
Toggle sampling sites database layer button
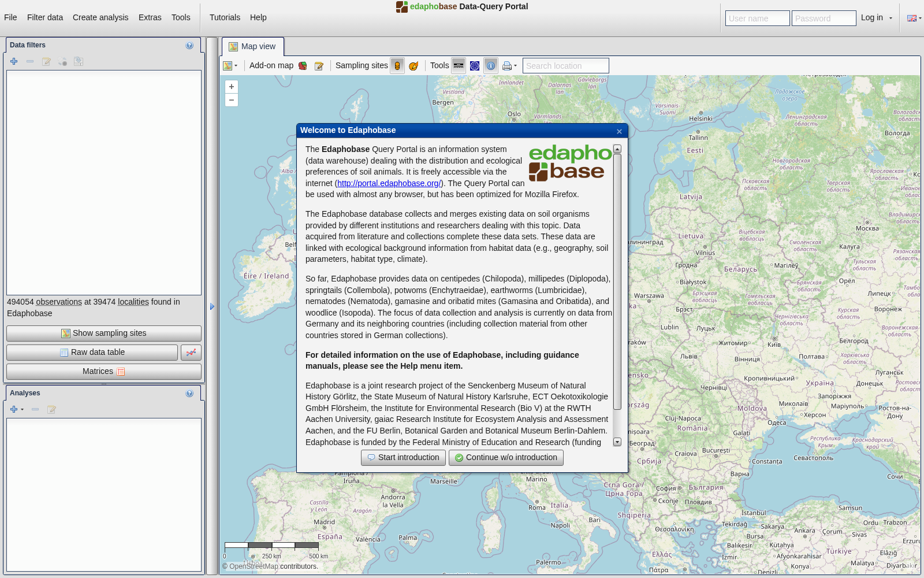click(397, 66)
